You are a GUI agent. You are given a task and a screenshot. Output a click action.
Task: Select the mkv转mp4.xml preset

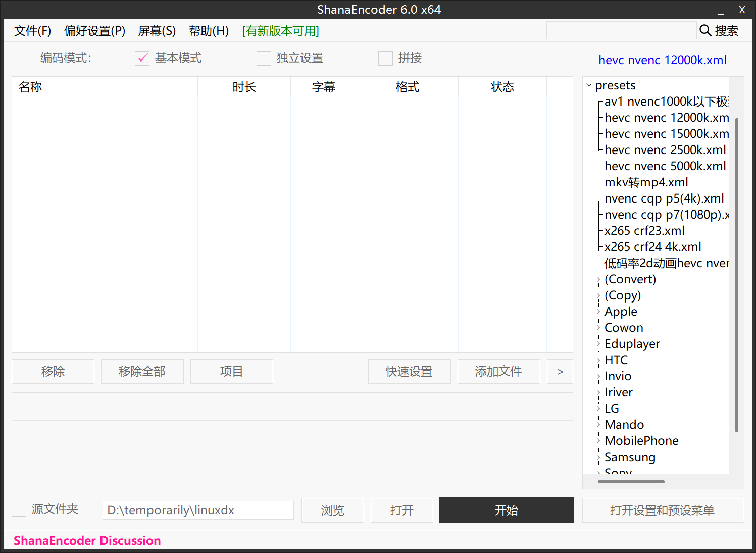(646, 182)
